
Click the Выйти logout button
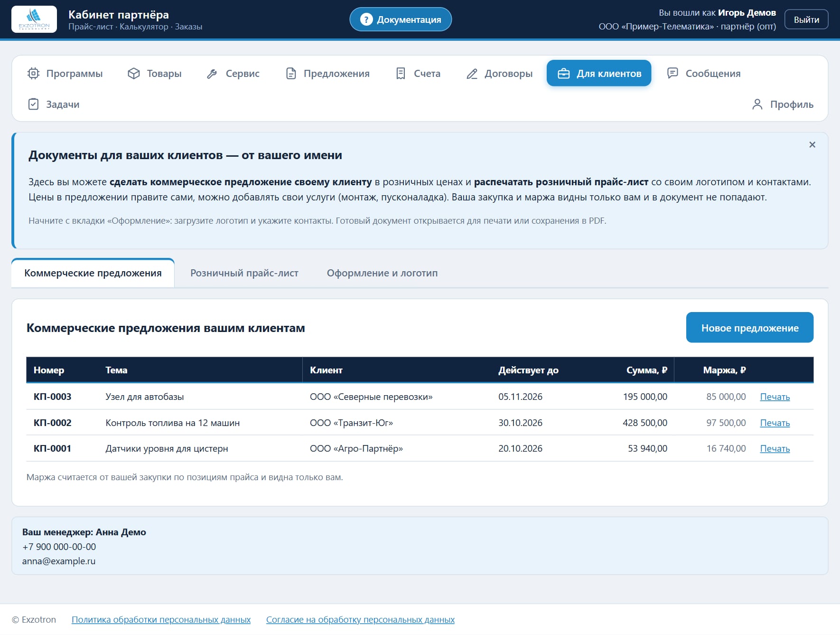(x=806, y=19)
